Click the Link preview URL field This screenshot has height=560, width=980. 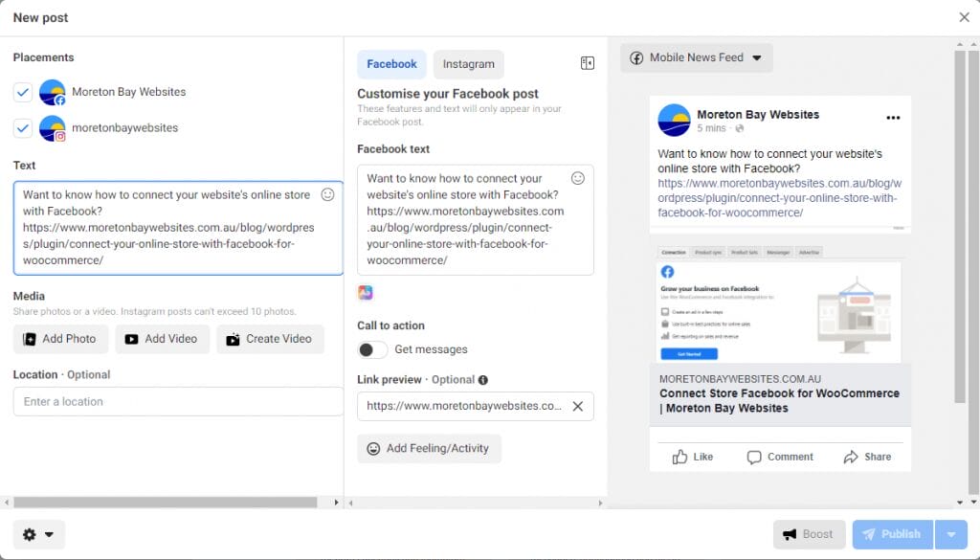point(476,406)
